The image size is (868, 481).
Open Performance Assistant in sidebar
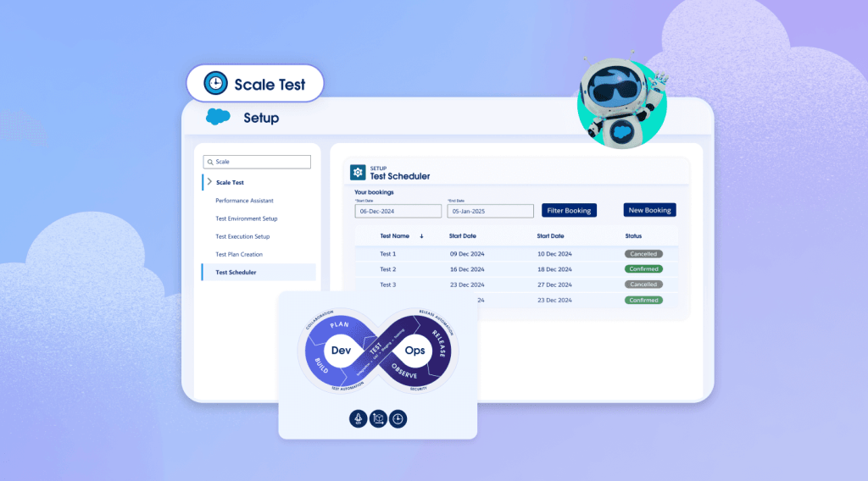tap(244, 201)
